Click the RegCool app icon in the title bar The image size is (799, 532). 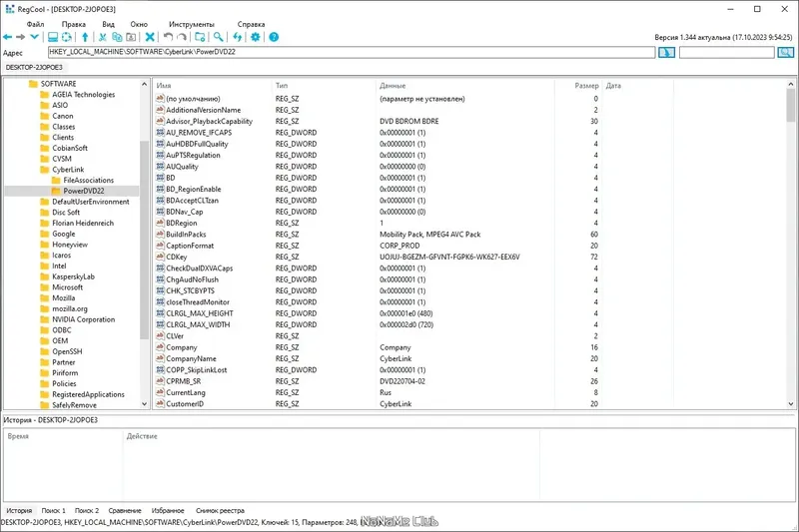click(10, 9)
